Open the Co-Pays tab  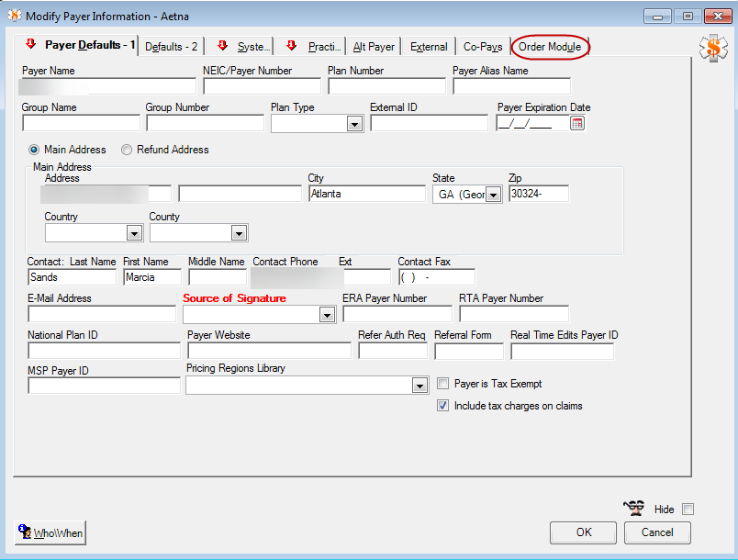coord(483,47)
